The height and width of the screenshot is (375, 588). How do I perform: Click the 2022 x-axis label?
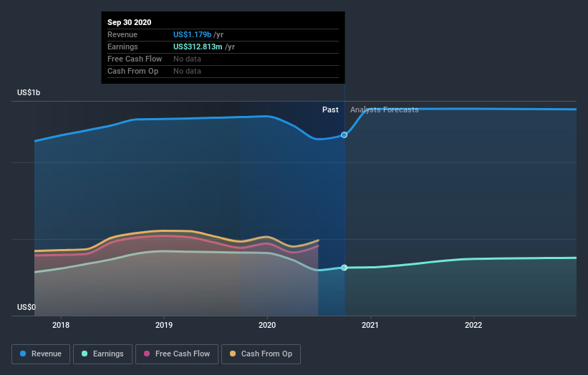coord(473,325)
